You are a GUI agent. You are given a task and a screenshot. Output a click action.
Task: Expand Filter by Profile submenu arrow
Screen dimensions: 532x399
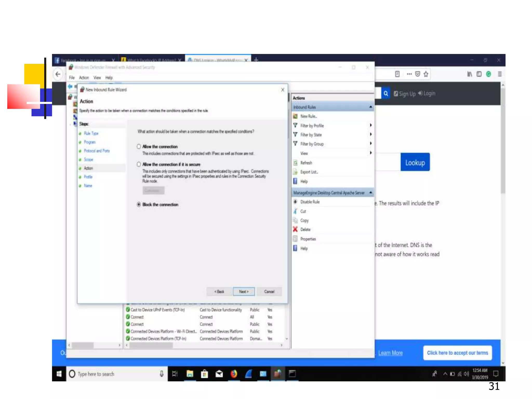pos(371,125)
